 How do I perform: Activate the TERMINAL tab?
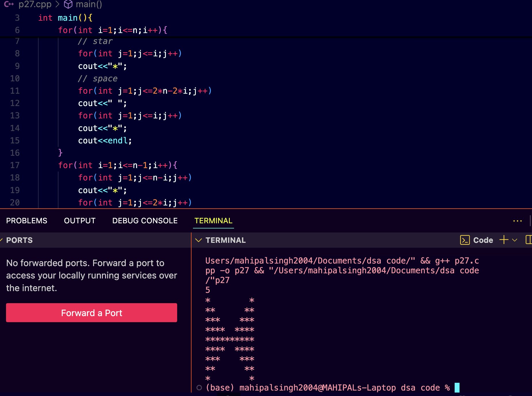tap(213, 221)
